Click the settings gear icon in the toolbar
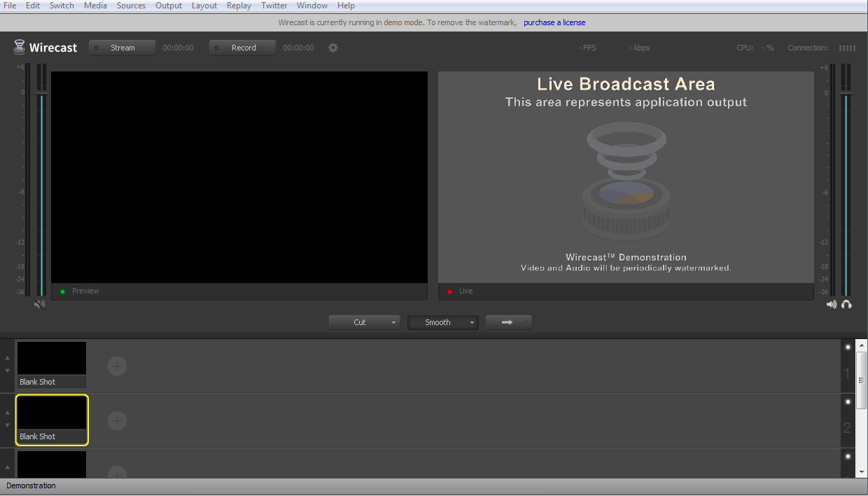Image resolution: width=868 pixels, height=496 pixels. tap(332, 48)
